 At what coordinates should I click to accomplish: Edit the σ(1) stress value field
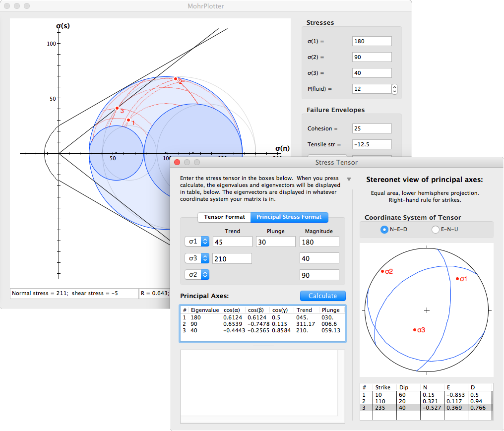pos(372,41)
